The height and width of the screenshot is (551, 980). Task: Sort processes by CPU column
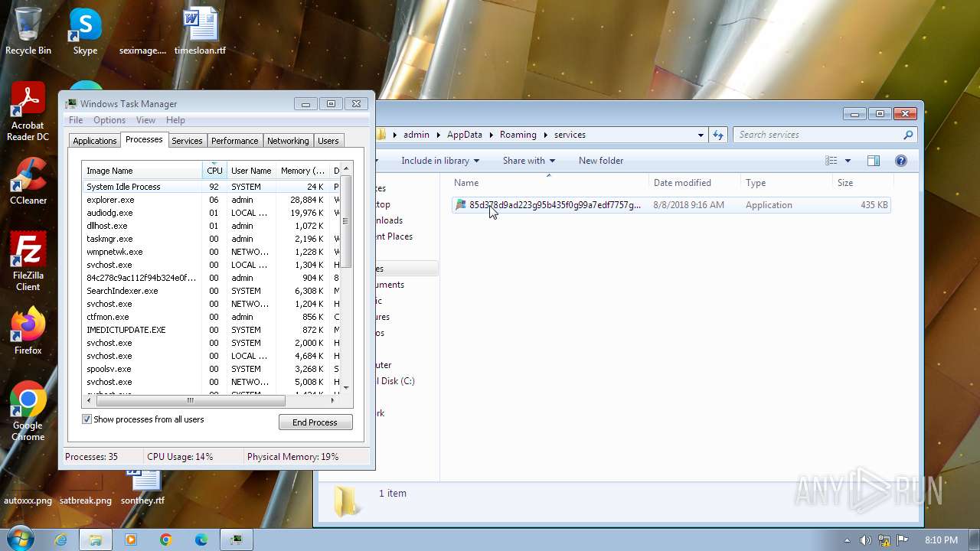[x=214, y=171]
